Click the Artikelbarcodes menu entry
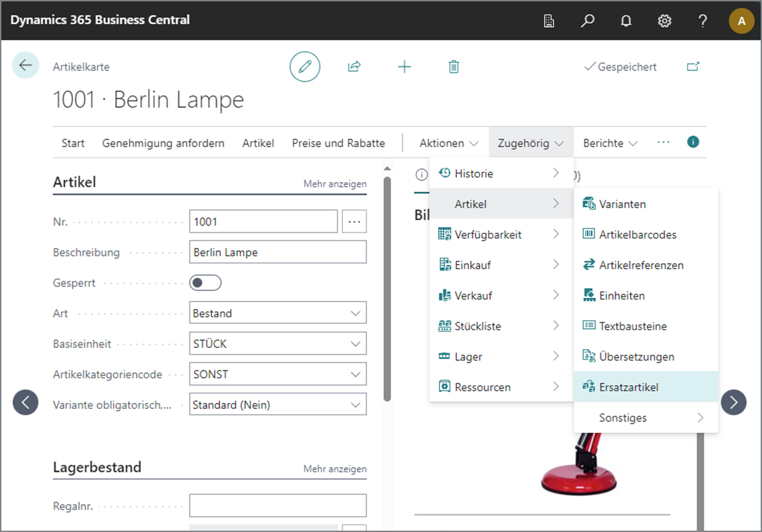The width and height of the screenshot is (762, 532). point(646,235)
